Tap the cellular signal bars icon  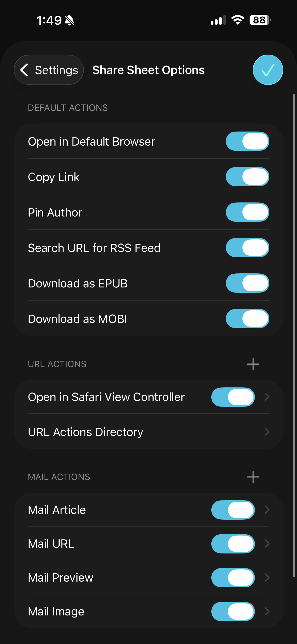coord(218,20)
